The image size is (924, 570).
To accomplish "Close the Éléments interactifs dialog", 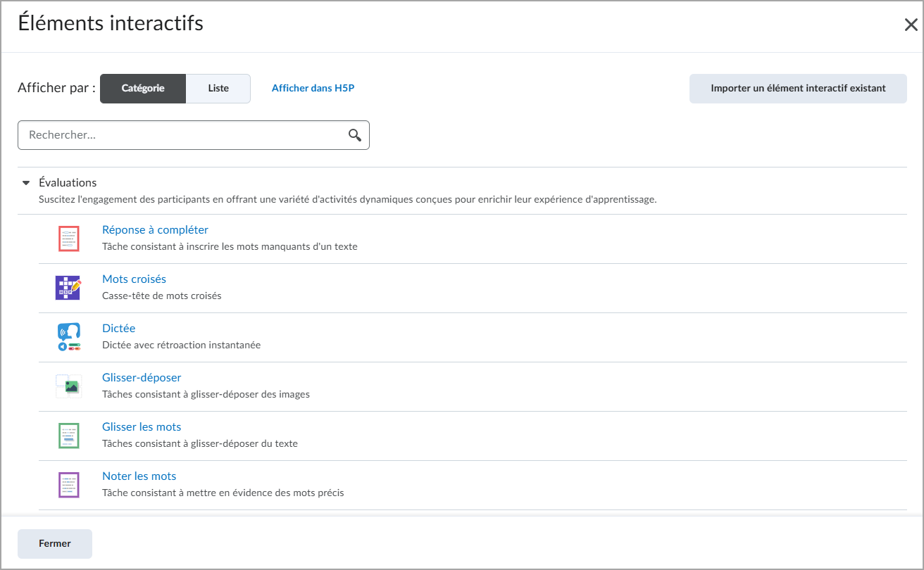I will point(911,25).
